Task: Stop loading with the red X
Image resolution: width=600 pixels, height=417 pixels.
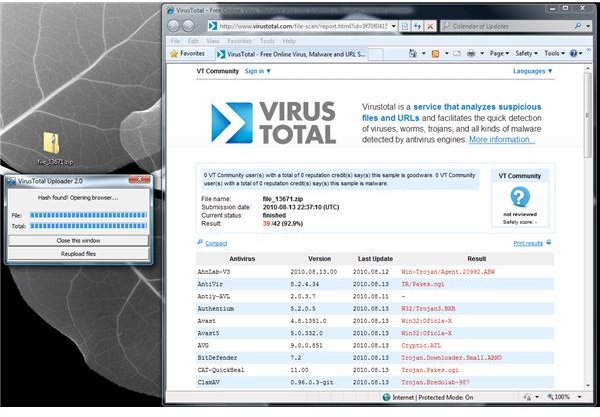Action: [x=430, y=26]
